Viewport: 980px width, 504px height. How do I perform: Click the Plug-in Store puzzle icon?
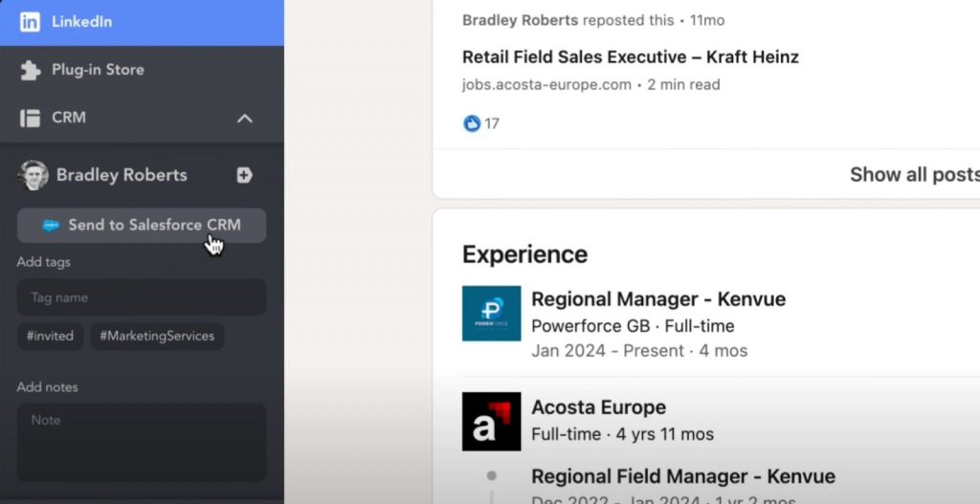coord(31,70)
